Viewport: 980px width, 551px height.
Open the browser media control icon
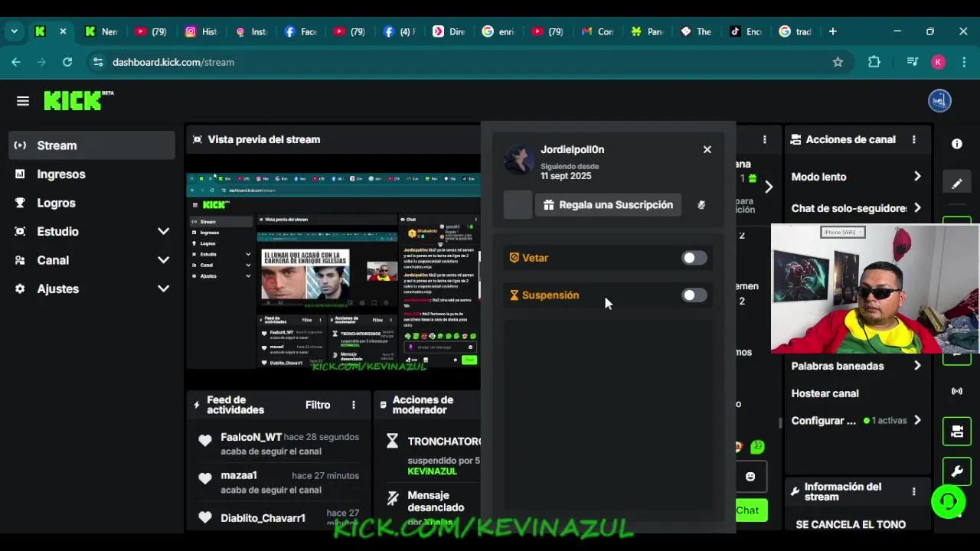pos(912,62)
